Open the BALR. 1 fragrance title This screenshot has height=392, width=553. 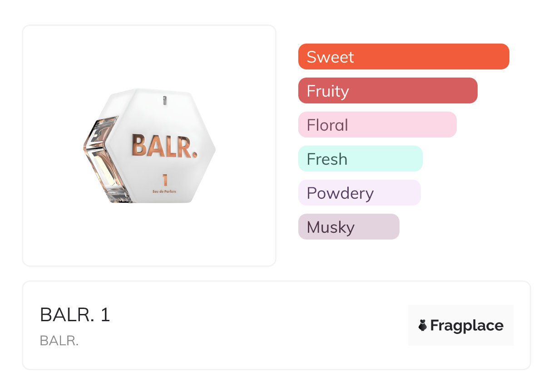click(x=75, y=314)
